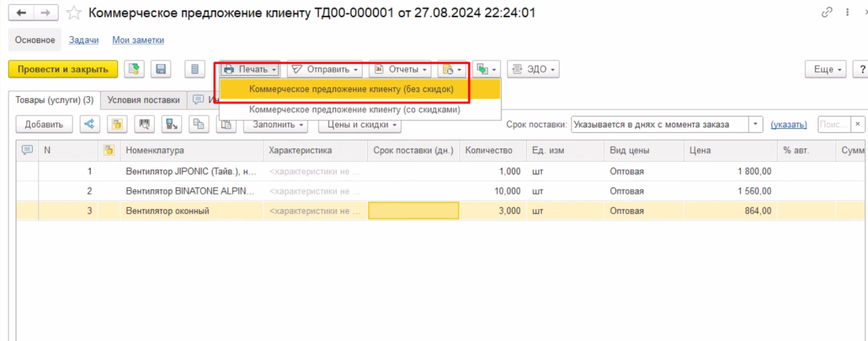This screenshot has width=868, height=341.
Task: Click the split row icon
Action: [89, 124]
